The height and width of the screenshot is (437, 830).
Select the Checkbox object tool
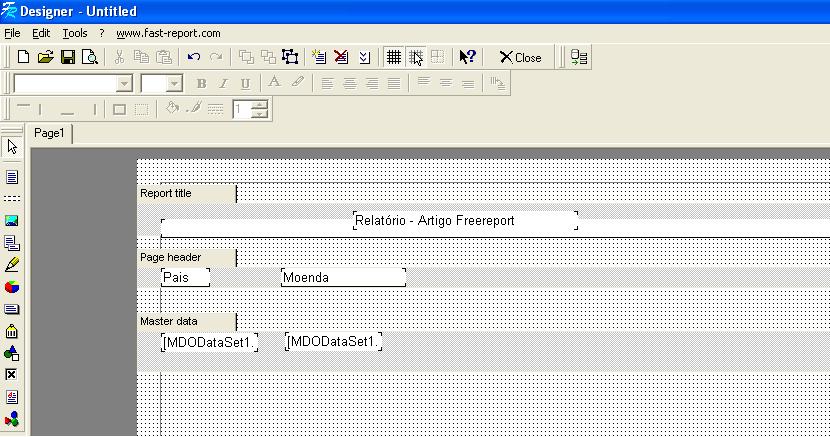point(12,374)
